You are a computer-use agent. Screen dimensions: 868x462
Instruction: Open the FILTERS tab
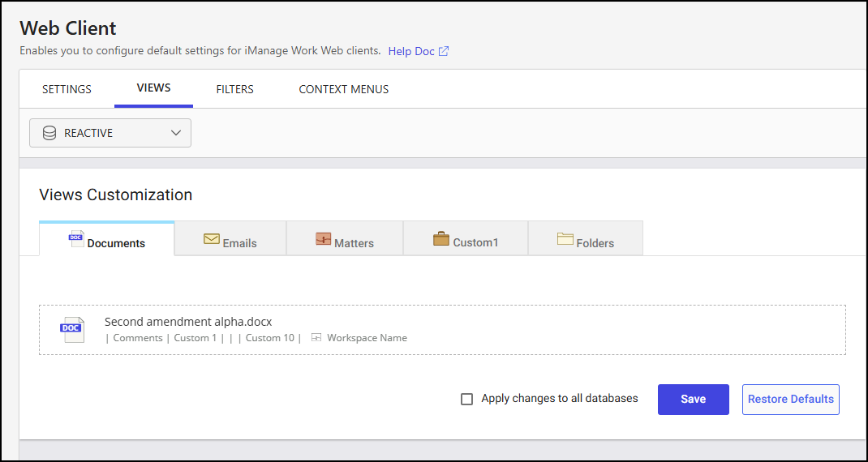pyautogui.click(x=234, y=89)
